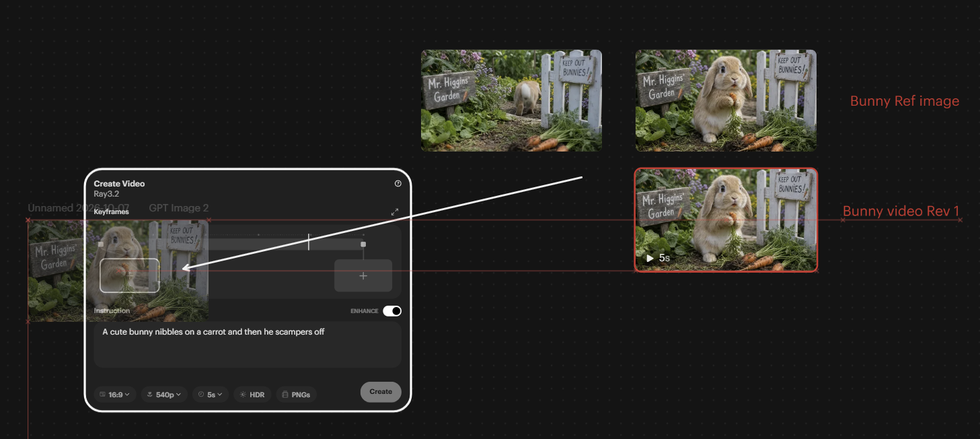Add an end keyframe with plus box
The width and height of the screenshot is (980, 439).
point(363,275)
